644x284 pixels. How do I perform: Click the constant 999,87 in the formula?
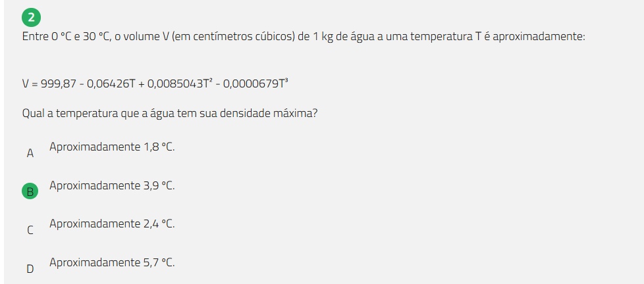[x=59, y=83]
